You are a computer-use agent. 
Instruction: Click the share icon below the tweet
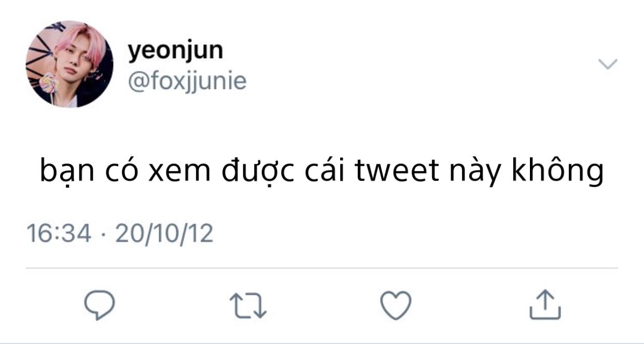click(545, 305)
